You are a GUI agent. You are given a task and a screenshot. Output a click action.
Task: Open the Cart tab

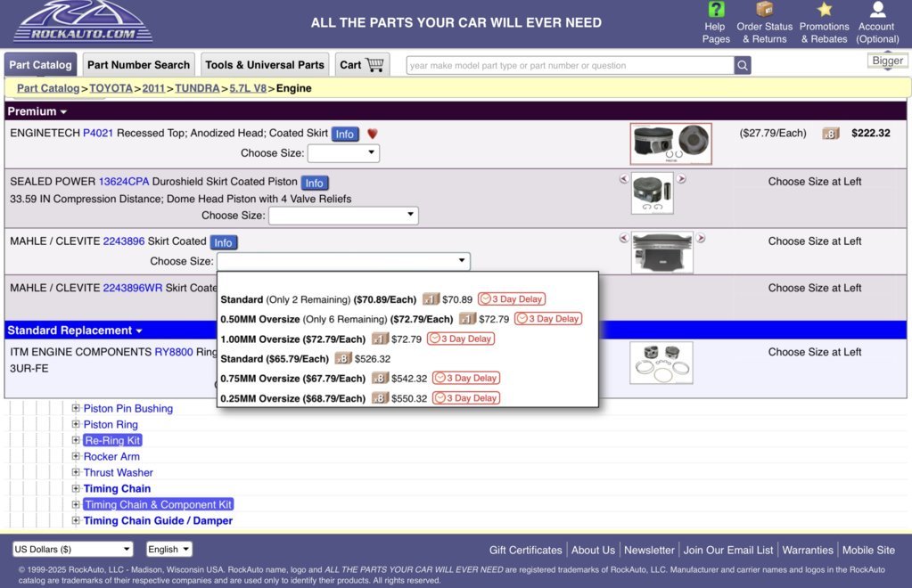(x=362, y=65)
